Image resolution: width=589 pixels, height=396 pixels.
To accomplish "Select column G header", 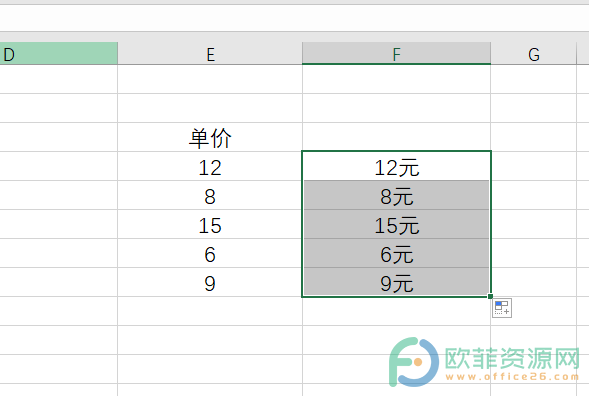I will (533, 53).
